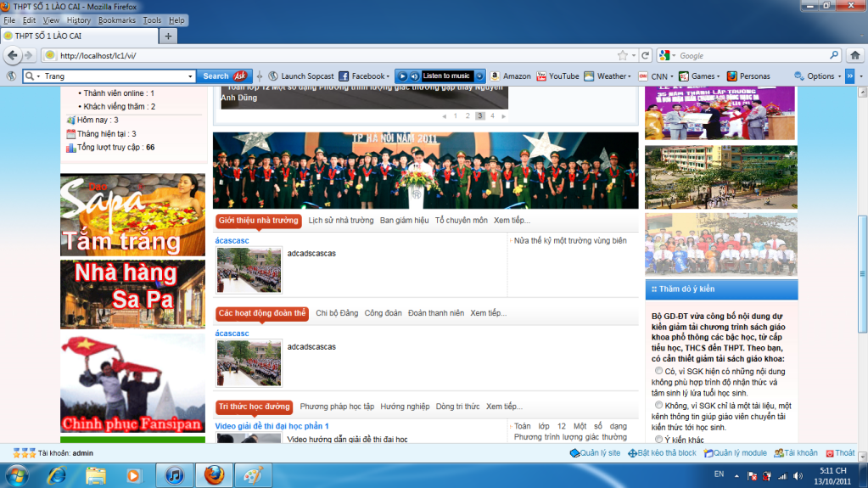The width and height of the screenshot is (868, 488).
Task: Open the 'Các hoạt động đoàn thể' tab
Action: point(262,313)
